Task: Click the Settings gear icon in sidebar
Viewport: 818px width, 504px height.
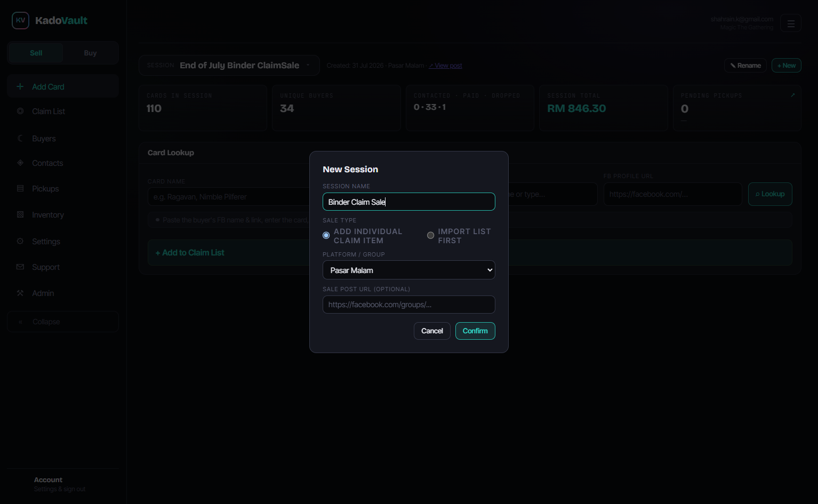Action: (x=20, y=241)
